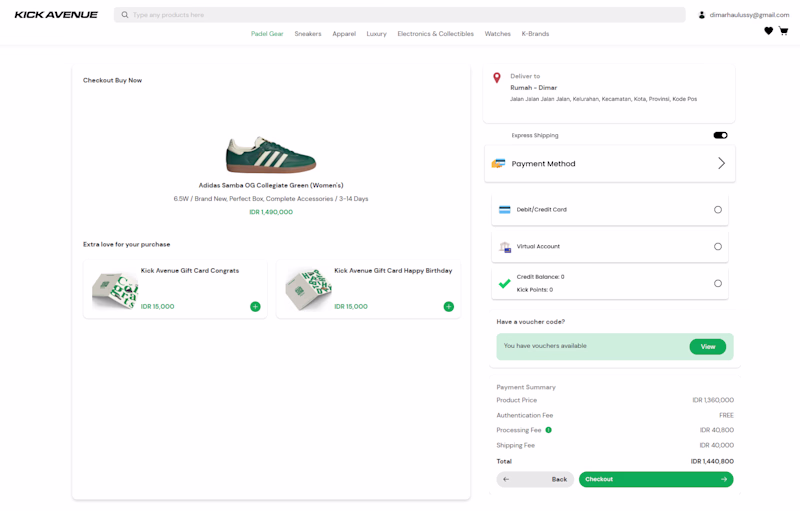Add the Happy Birthday gift card
This screenshot has width=800, height=511.
(x=448, y=307)
